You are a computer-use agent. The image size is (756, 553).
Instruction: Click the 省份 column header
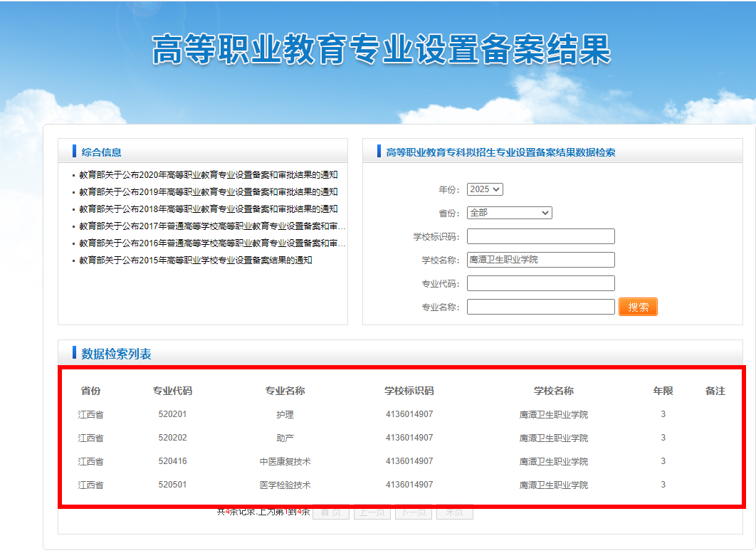pos(90,391)
